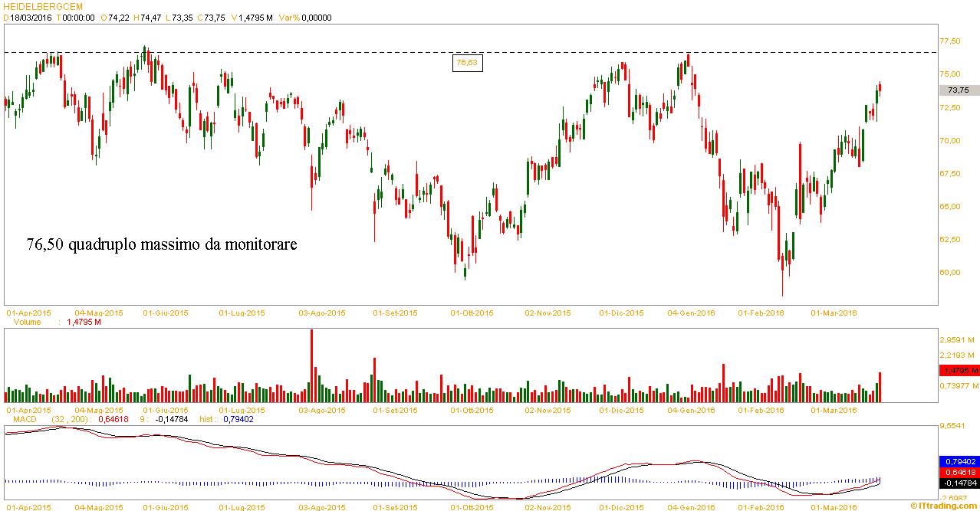Click the 04-Gen-2016 date on price chart axis
The height and width of the screenshot is (511, 980).
coord(691,313)
